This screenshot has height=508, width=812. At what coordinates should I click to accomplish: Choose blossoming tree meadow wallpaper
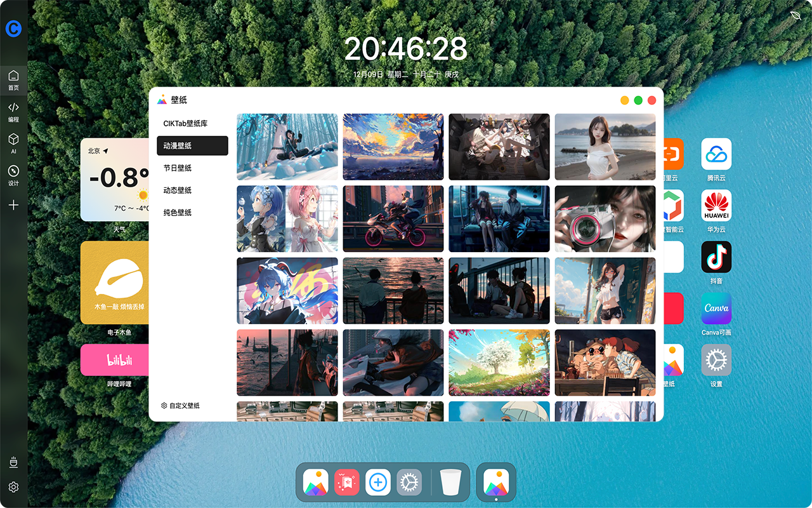[499, 363]
